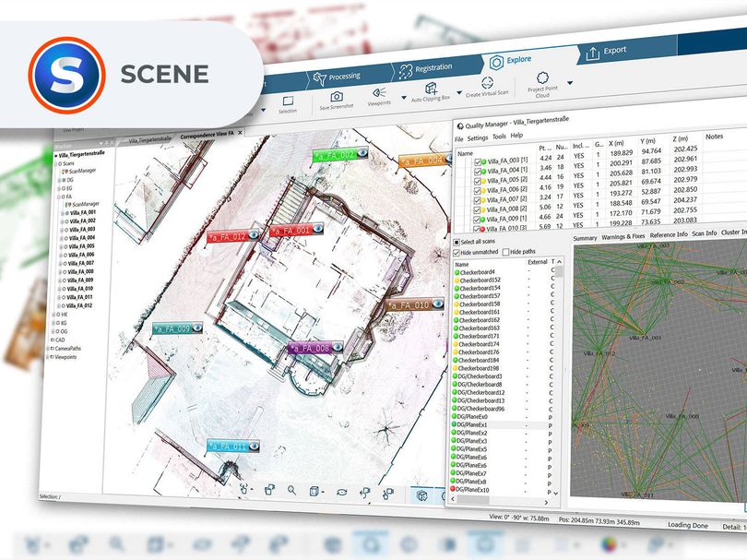Open the Auto Clipping Box dropdown arrow
Screen dimensions: 747x560
(459, 92)
